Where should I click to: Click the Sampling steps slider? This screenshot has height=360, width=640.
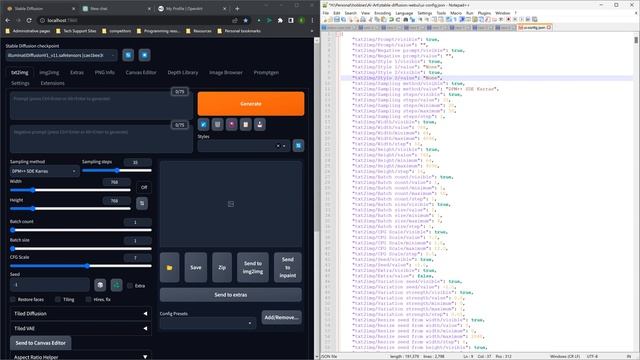coord(117,171)
